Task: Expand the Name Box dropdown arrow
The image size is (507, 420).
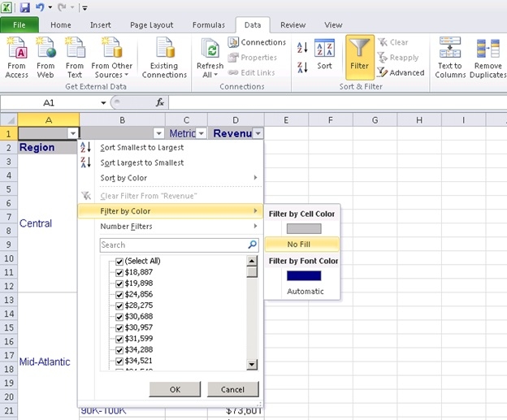Action: coord(103,103)
